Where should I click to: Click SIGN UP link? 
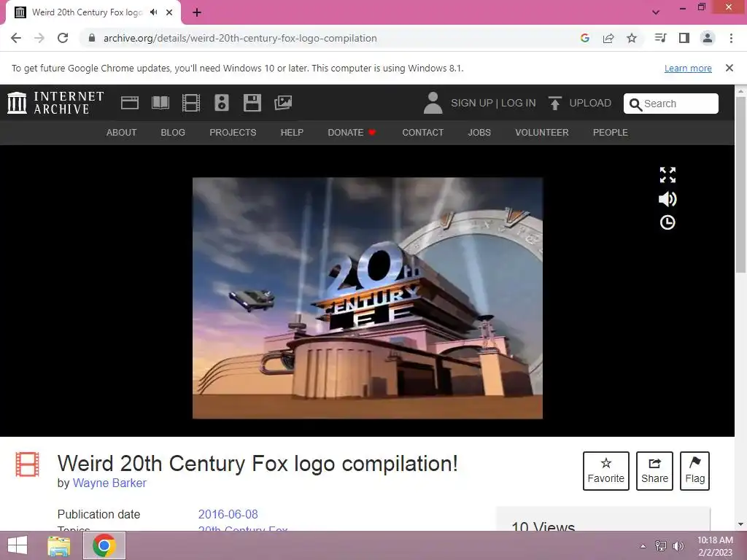(472, 103)
